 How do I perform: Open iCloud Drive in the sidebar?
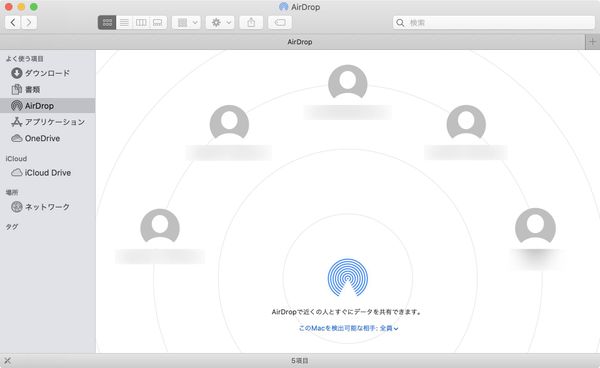point(47,173)
